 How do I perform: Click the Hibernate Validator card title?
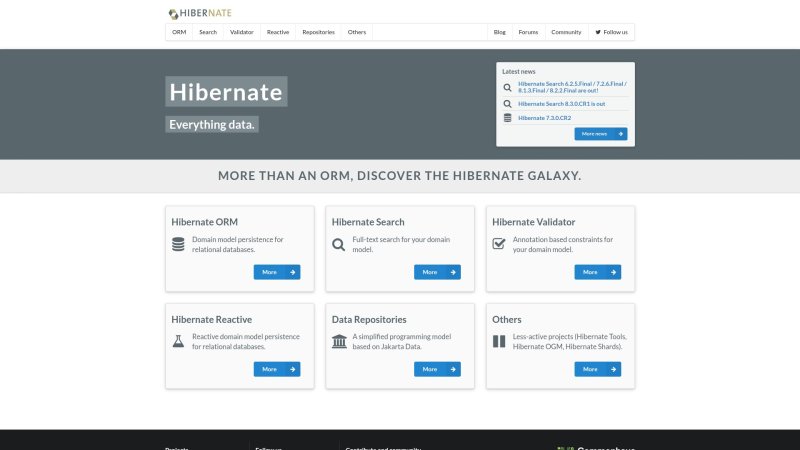[534, 222]
